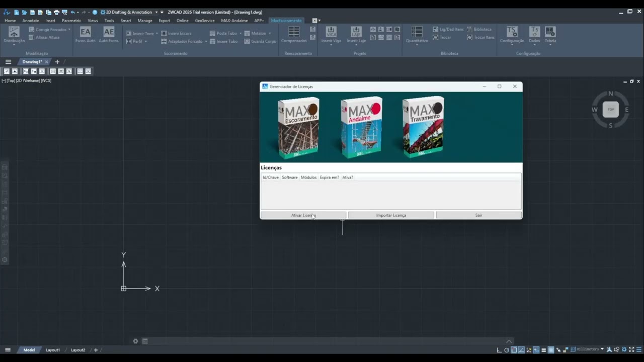The image size is (644, 362).
Task: Click the Trocar Itens tool
Action: point(480,37)
